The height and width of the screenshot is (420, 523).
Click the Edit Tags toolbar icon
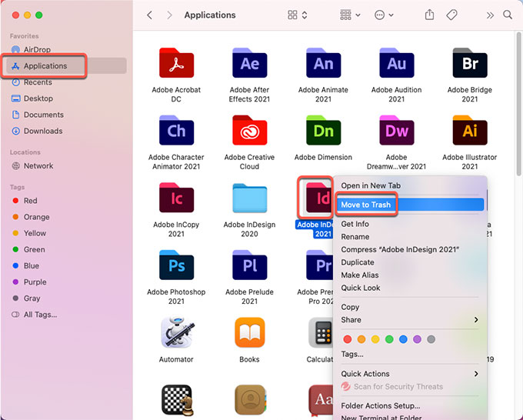(451, 15)
